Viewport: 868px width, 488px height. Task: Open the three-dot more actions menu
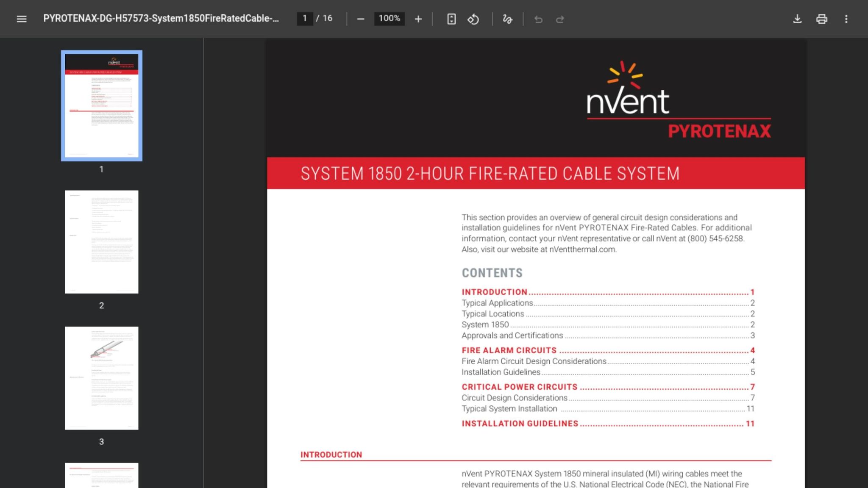click(x=846, y=19)
